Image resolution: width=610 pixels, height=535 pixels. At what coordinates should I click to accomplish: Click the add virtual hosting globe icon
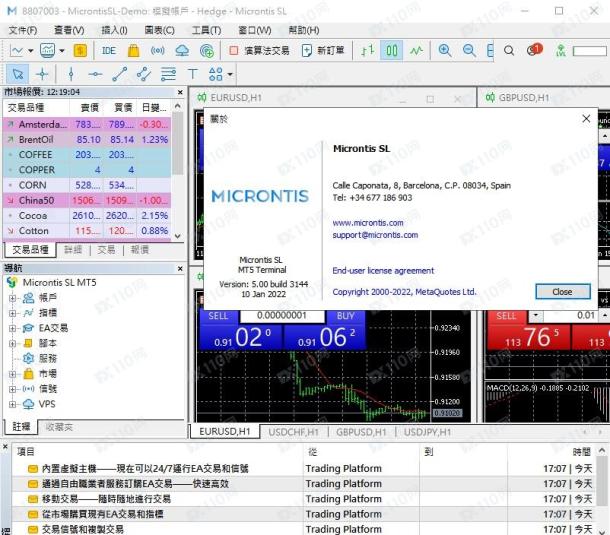coord(207,51)
